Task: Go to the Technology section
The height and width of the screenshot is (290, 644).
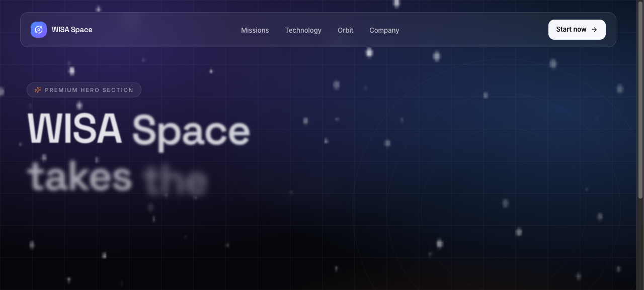Action: [x=303, y=30]
